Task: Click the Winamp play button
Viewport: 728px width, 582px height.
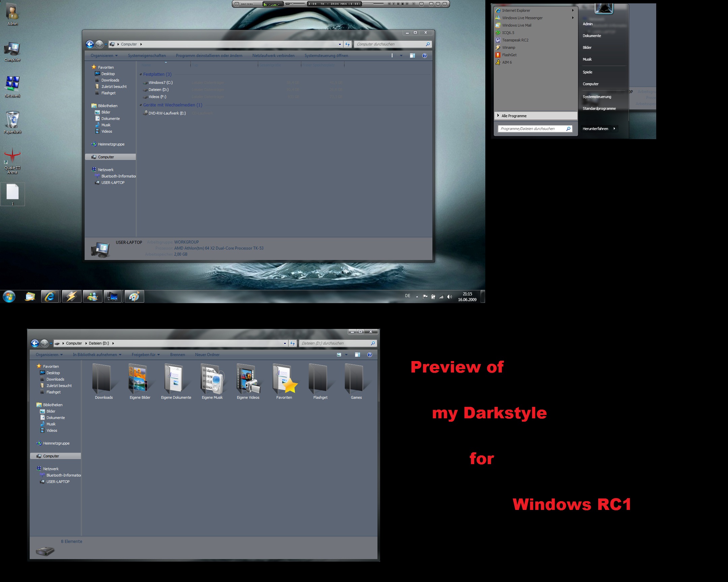Action: [x=394, y=4]
